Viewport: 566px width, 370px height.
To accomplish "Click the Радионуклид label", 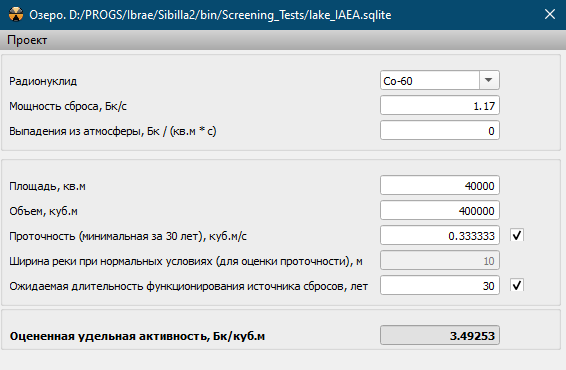I will click(x=43, y=81).
